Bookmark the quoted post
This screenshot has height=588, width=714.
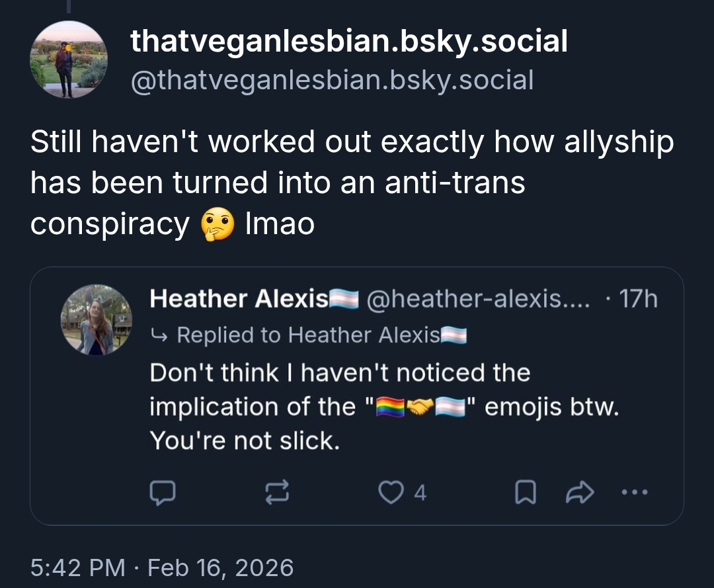pos(524,492)
